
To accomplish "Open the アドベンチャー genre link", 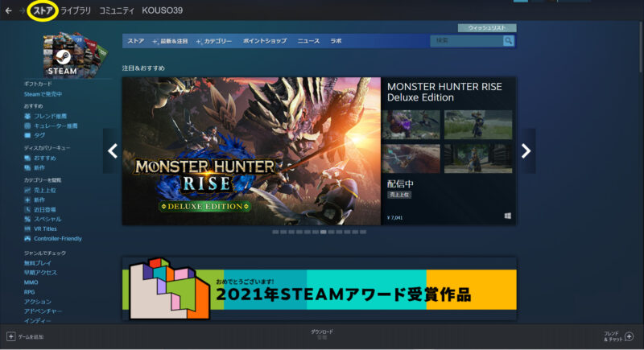I will (x=43, y=311).
